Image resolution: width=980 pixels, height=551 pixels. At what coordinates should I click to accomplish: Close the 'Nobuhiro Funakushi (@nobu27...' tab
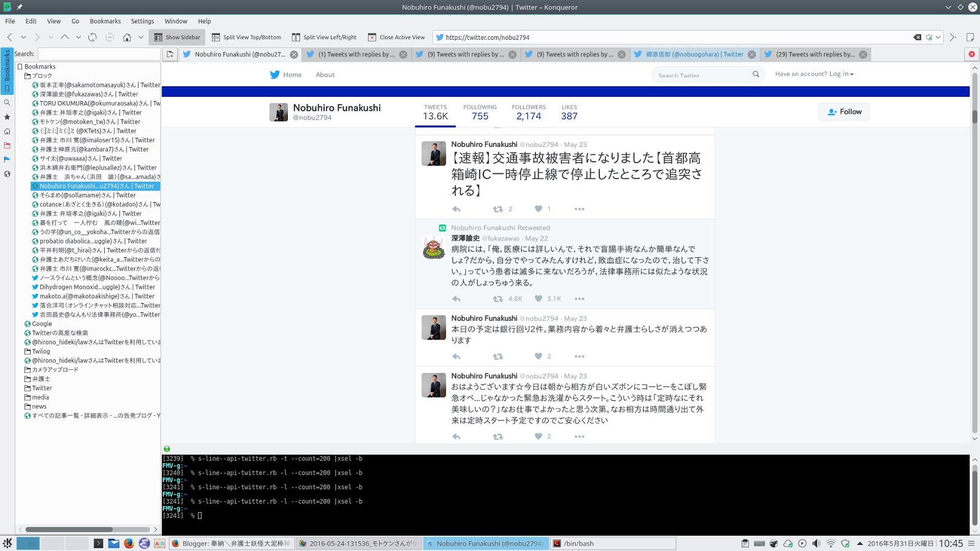[294, 54]
